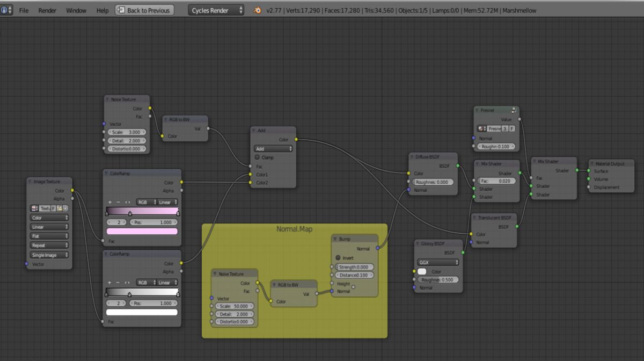
Task: Click the pink color swatch in ColorRamp
Action: (142, 231)
